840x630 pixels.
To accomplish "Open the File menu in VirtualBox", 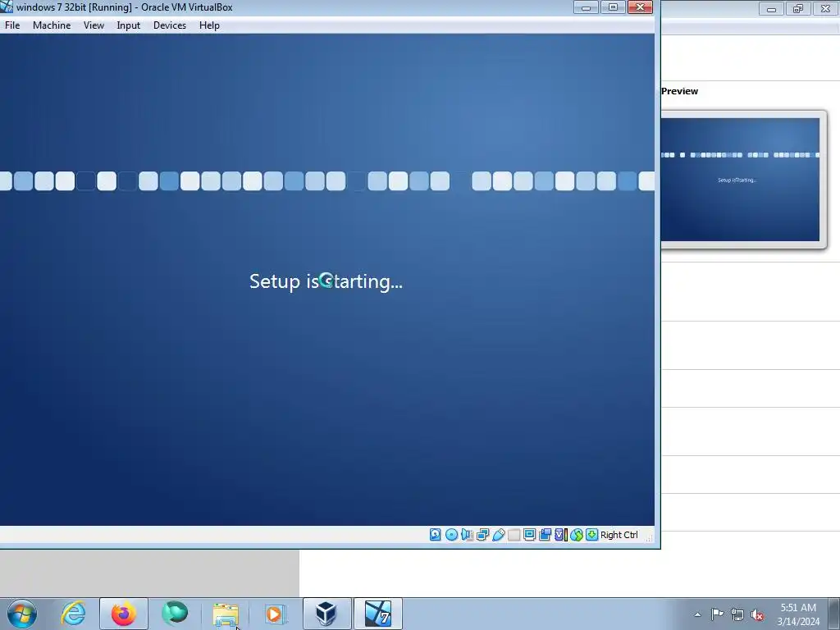I will point(12,25).
